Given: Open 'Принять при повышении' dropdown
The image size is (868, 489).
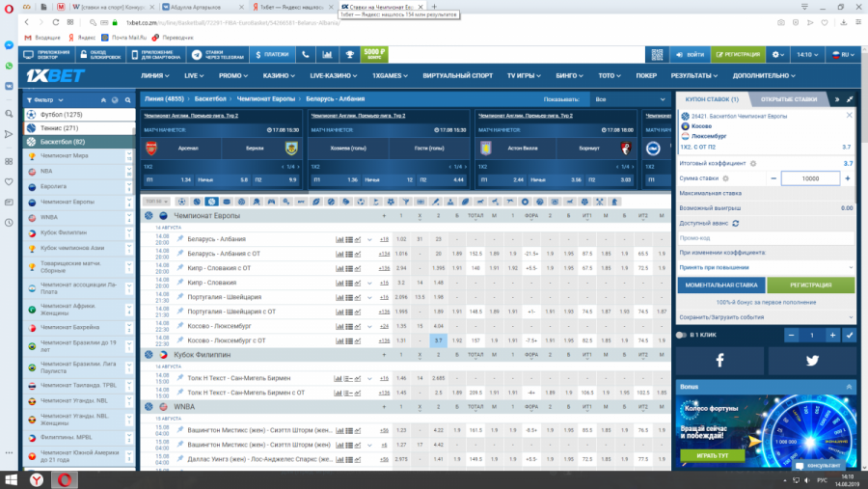Looking at the screenshot, I should [x=764, y=267].
